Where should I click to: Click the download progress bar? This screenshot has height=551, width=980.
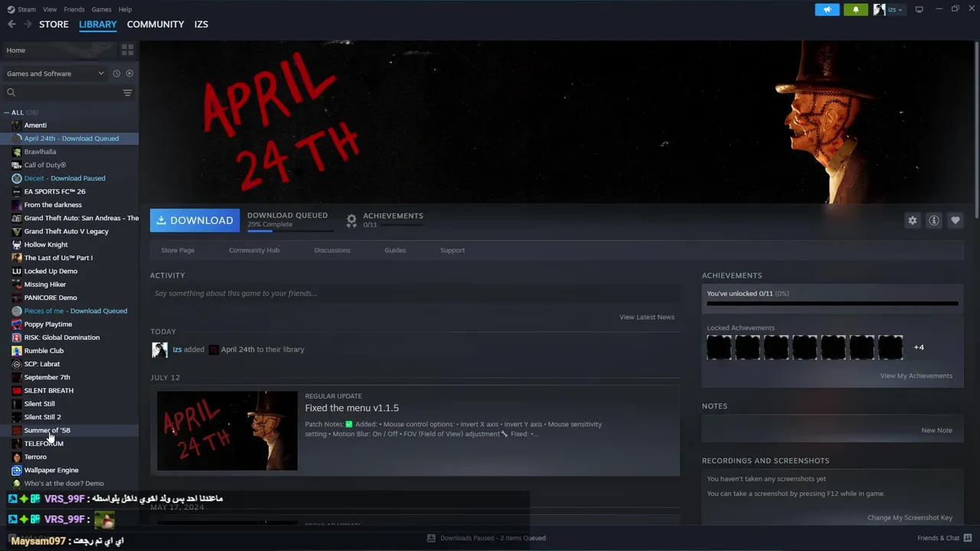pos(290,230)
